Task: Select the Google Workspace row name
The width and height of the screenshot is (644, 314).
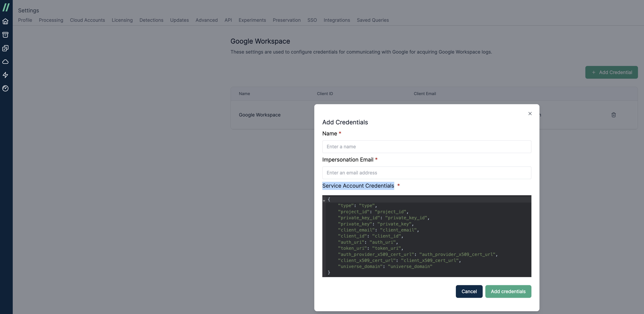Action: pyautogui.click(x=260, y=115)
